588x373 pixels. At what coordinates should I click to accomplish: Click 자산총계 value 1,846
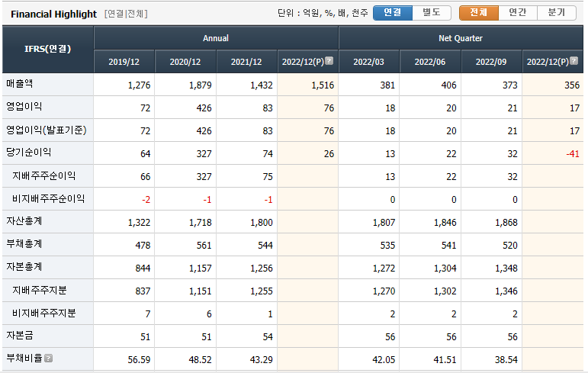(445, 223)
